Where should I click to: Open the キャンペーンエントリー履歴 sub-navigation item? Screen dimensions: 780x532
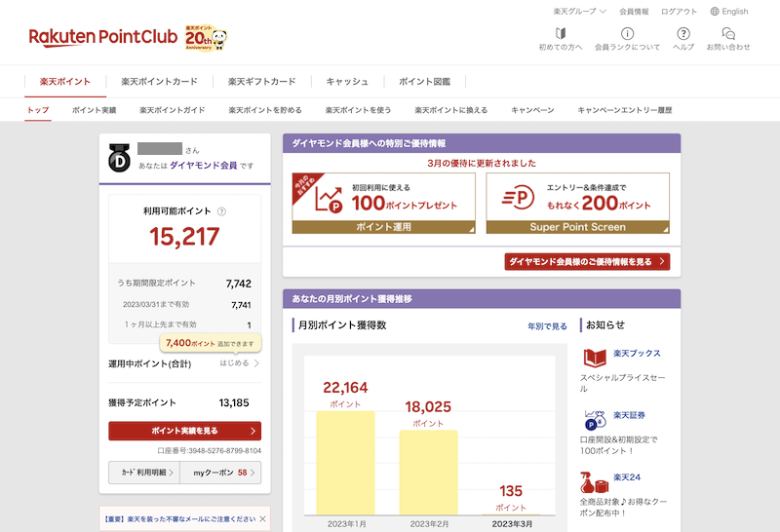click(625, 110)
